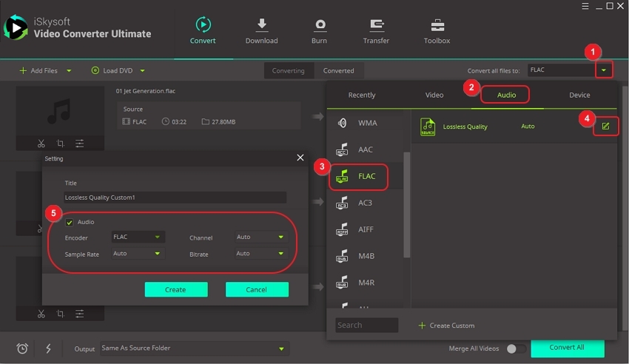This screenshot has height=364, width=629.
Task: Open the Sample Rate dropdown
Action: (x=138, y=254)
